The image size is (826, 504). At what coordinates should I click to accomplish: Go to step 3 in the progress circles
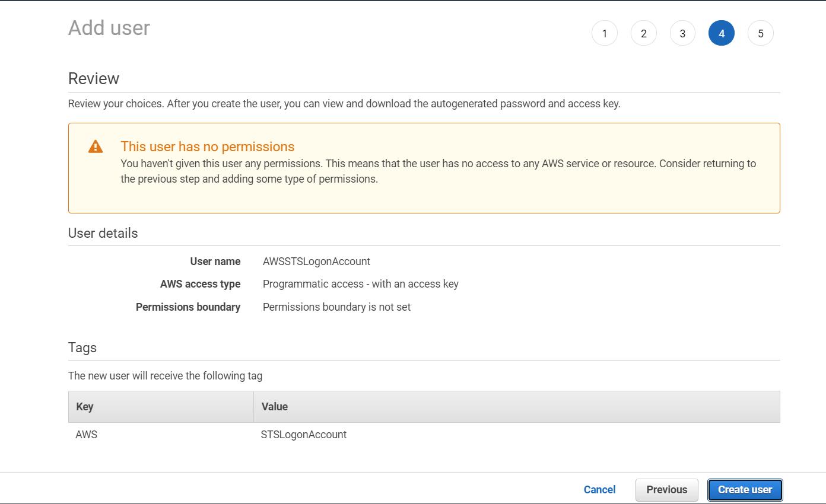[x=682, y=33]
